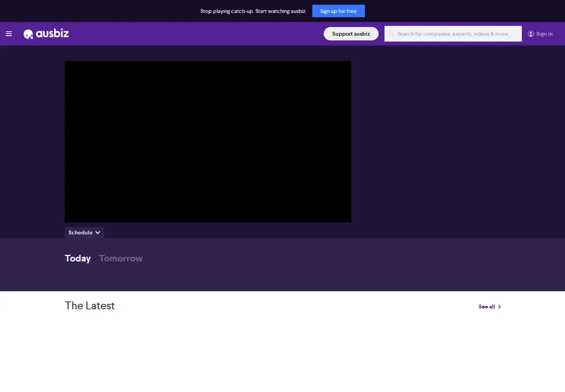Click "The Latest" heading
Screen dimensions: 565x392
[90, 305]
